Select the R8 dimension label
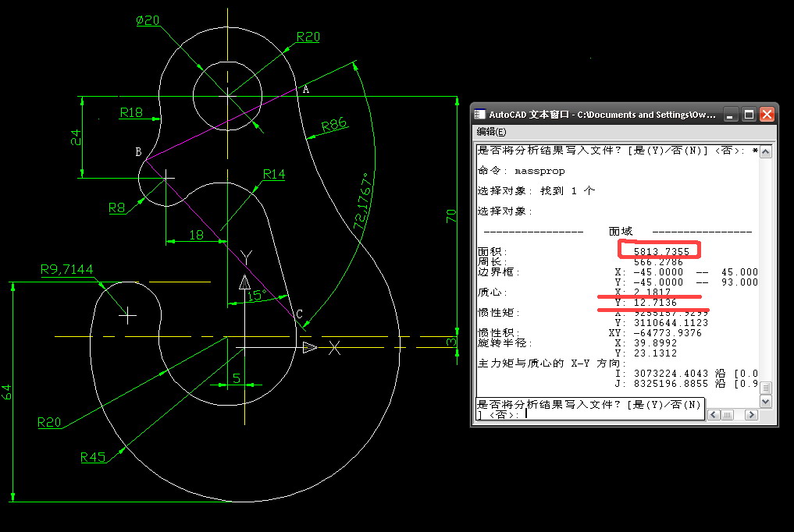The width and height of the screenshot is (794, 532). 117,207
